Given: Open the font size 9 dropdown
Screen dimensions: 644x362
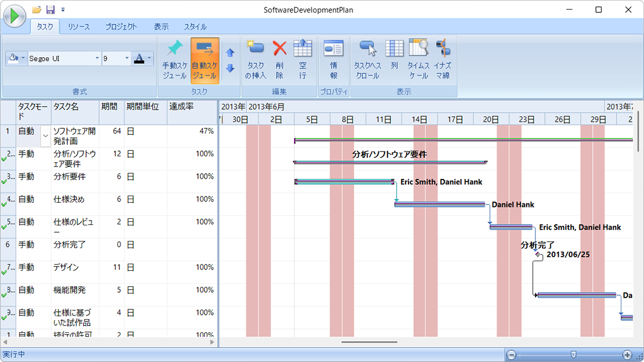Looking at the screenshot, I should (127, 58).
